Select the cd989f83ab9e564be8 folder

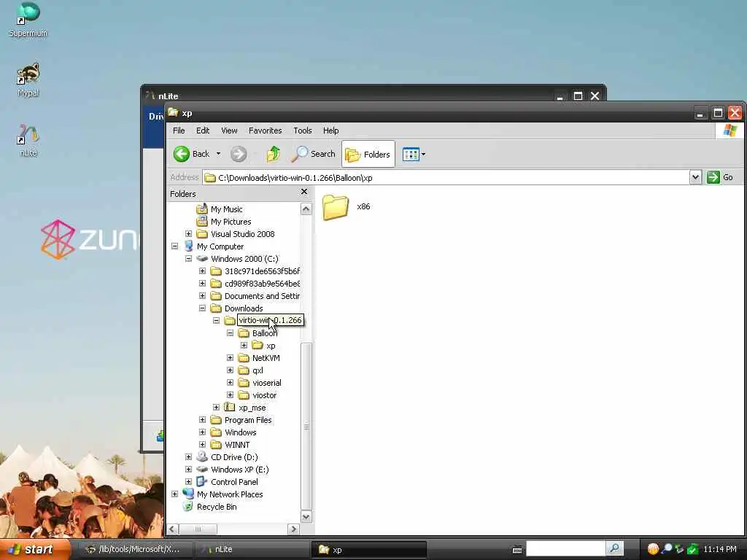(262, 284)
